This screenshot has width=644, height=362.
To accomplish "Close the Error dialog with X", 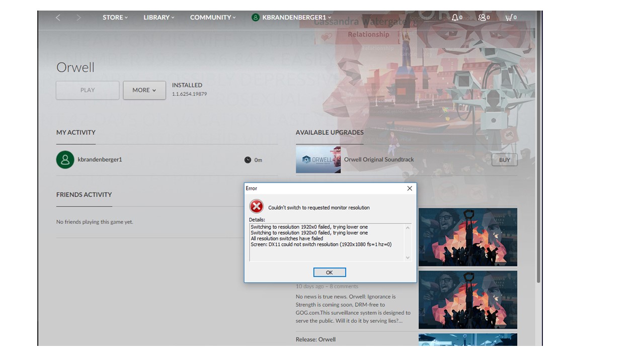I will tap(410, 188).
